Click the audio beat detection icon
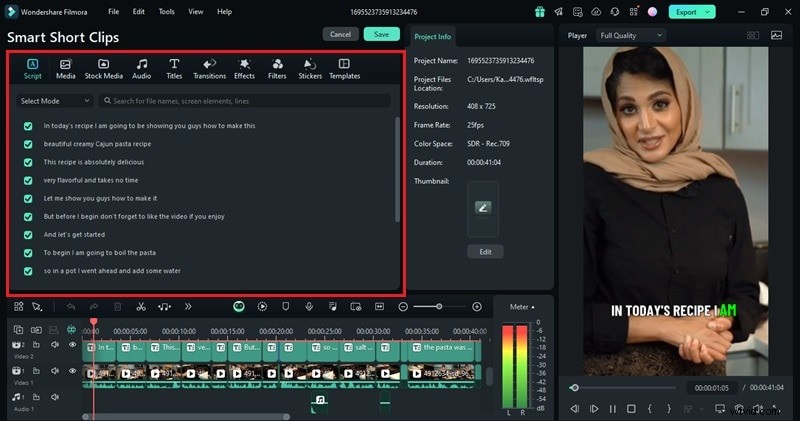This screenshot has width=800, height=421. tap(164, 307)
